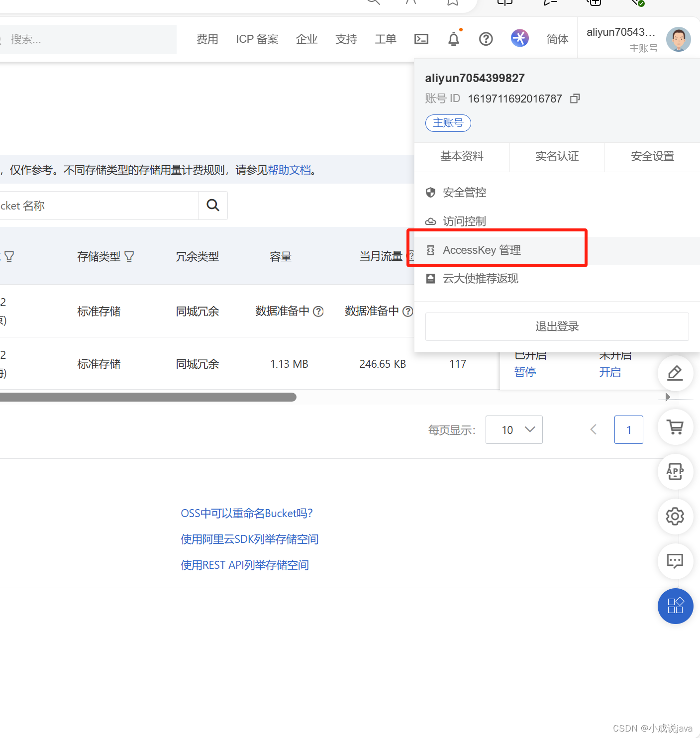
Task: Click the API icon in right sidebar
Action: (x=675, y=472)
